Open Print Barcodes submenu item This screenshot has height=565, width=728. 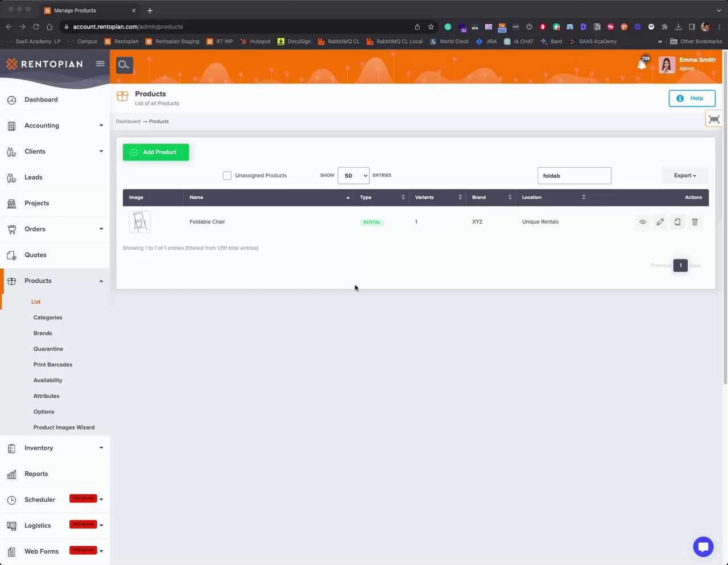coord(53,365)
